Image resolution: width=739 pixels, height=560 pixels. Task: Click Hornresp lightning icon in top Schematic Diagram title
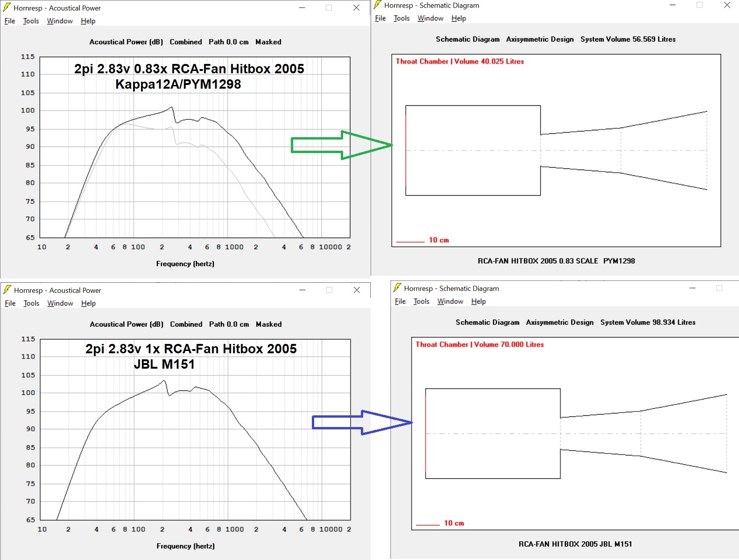click(x=378, y=5)
